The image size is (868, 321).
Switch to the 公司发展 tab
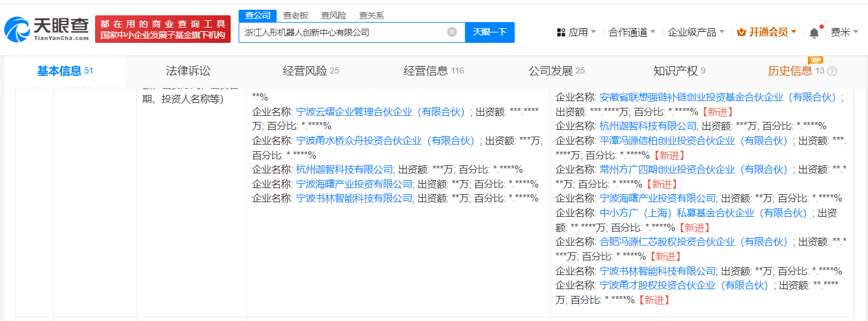557,71
